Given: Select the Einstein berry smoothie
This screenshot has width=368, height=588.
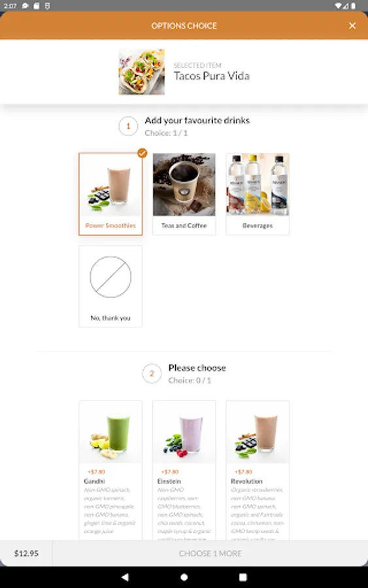Looking at the screenshot, I should tap(184, 470).
